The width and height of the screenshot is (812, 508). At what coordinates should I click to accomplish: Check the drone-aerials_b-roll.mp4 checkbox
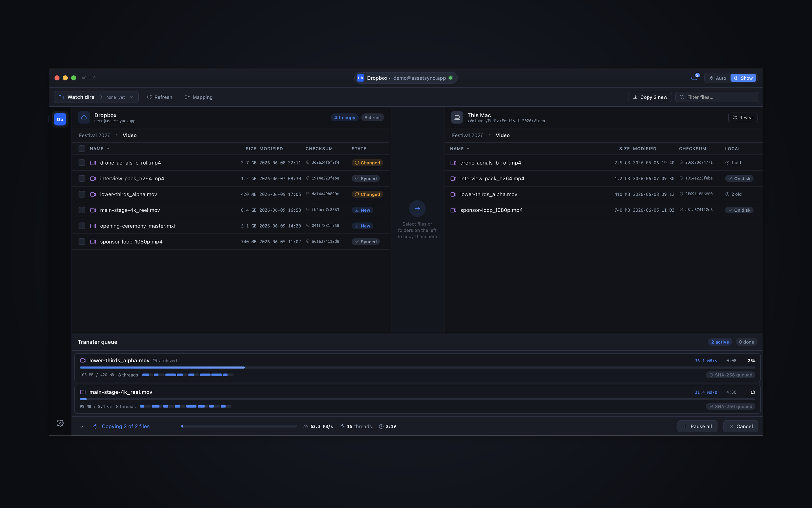point(82,163)
